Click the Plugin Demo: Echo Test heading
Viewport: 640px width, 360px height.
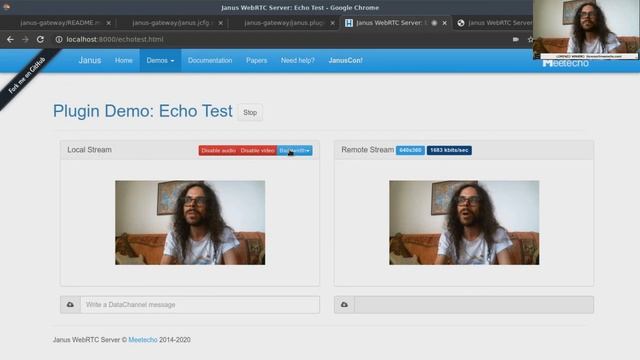click(142, 111)
